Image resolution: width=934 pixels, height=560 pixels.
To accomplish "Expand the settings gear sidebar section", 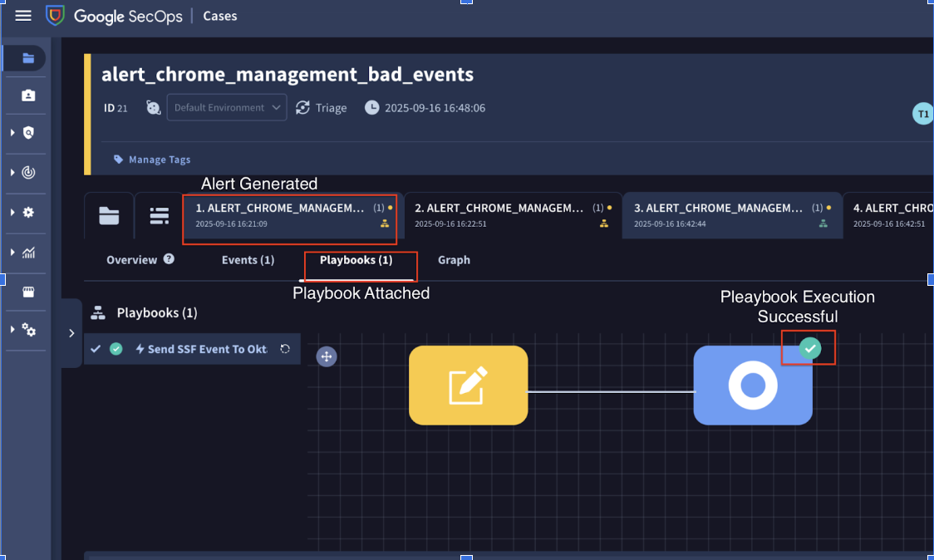I will click(28, 213).
